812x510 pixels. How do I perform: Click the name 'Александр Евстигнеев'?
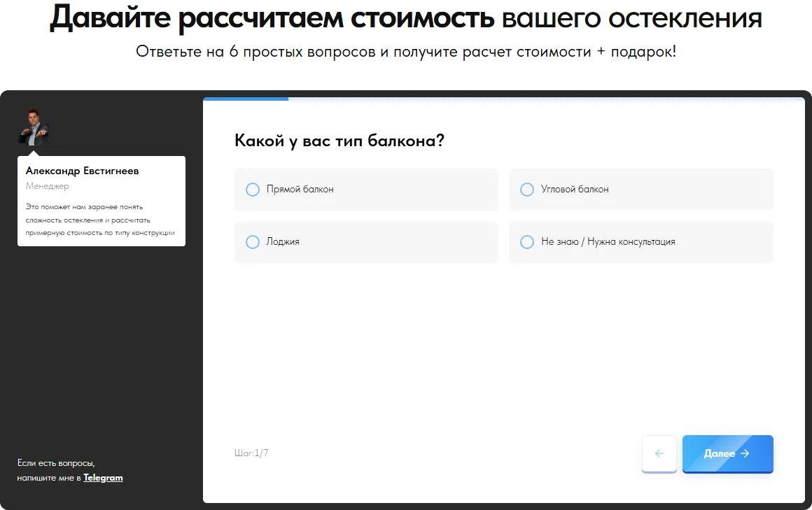[x=83, y=171]
